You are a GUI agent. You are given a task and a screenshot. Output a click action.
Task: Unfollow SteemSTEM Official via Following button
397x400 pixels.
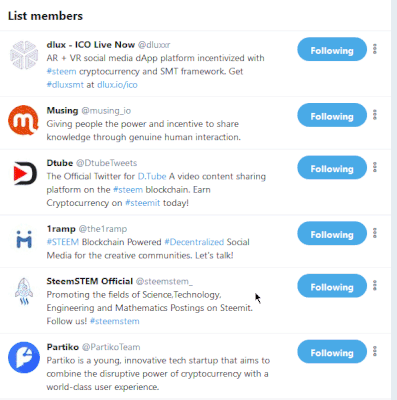[332, 286]
